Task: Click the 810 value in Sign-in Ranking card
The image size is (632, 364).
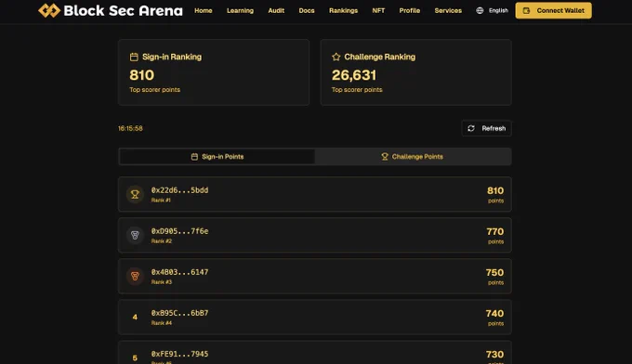Action: (x=142, y=75)
